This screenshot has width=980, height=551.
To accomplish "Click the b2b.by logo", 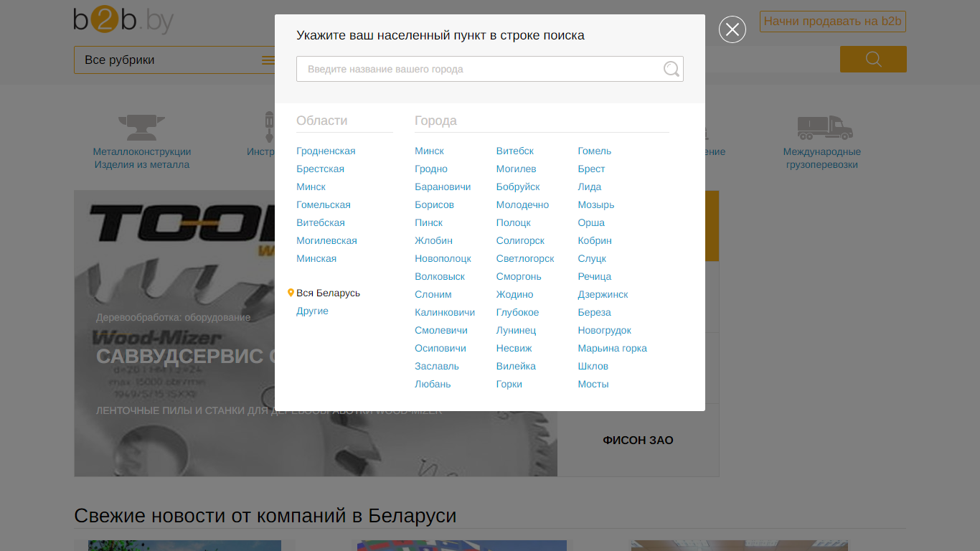I will pyautogui.click(x=123, y=21).
